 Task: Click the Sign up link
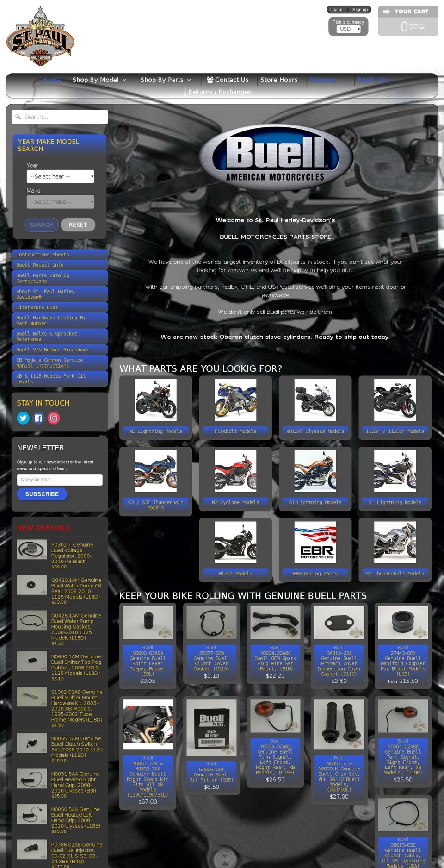[x=360, y=10]
